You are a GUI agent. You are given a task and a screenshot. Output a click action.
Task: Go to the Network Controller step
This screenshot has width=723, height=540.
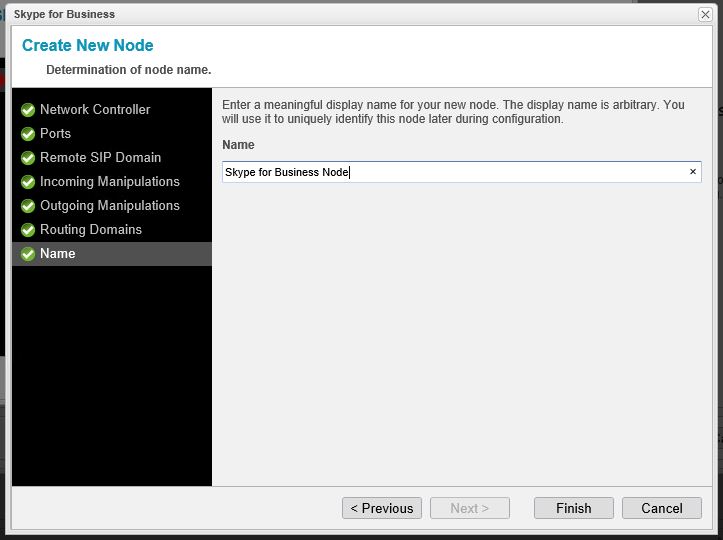tap(95, 110)
